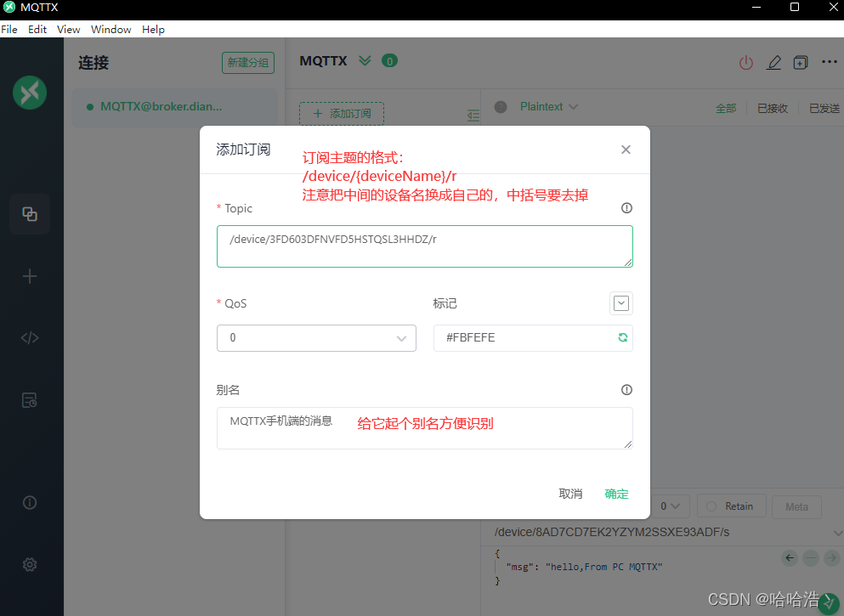The height and width of the screenshot is (616, 844).
Task: Go to next message arrow
Action: click(831, 558)
